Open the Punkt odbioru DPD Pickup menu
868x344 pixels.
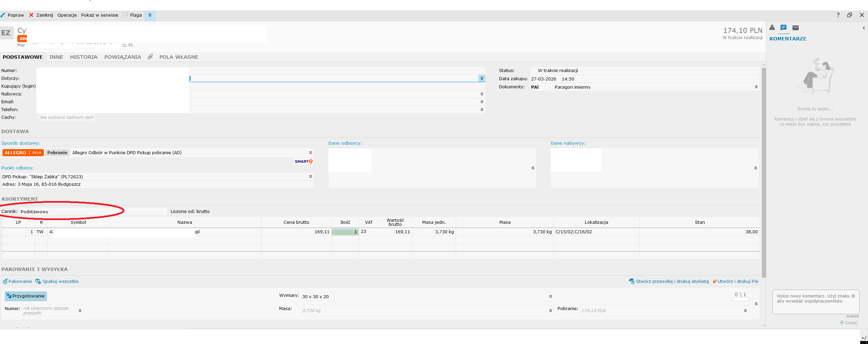[x=310, y=176]
